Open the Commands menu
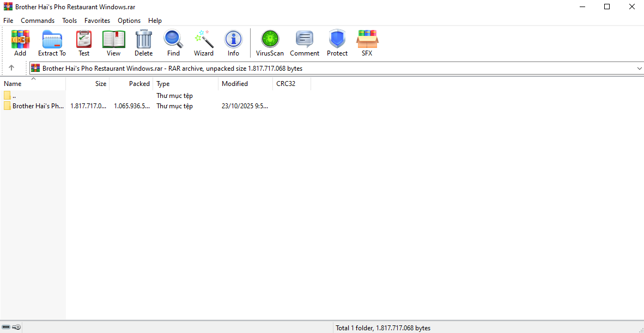This screenshot has height=333, width=644. pyautogui.click(x=38, y=21)
